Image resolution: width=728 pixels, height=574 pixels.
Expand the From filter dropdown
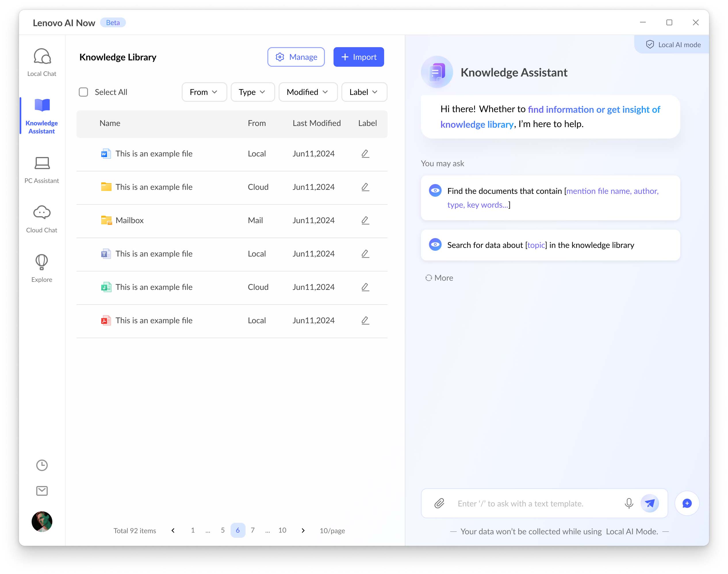click(x=204, y=92)
